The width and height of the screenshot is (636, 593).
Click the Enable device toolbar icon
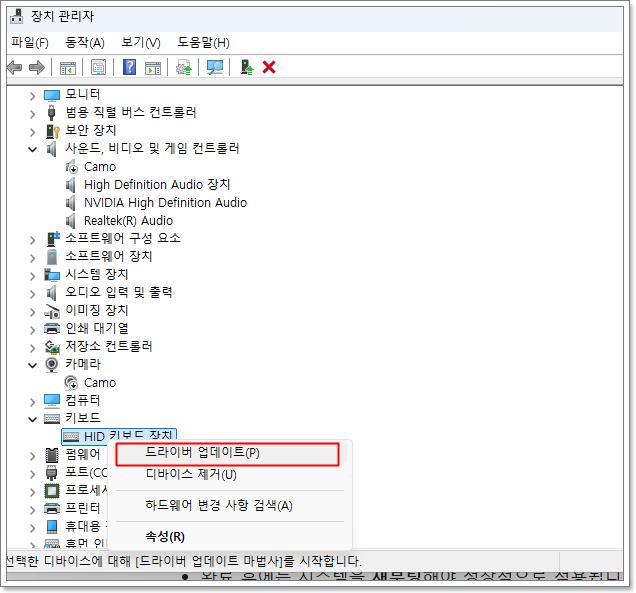(x=247, y=67)
